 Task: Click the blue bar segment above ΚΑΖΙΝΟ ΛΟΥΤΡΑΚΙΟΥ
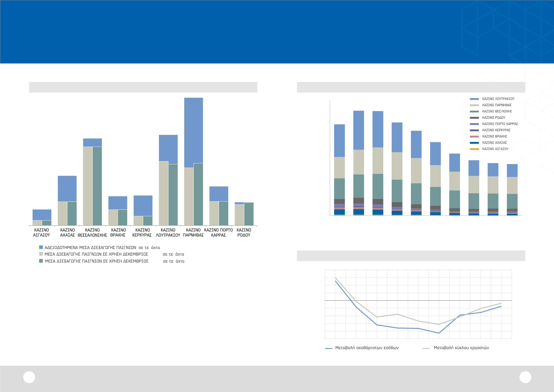click(x=168, y=148)
